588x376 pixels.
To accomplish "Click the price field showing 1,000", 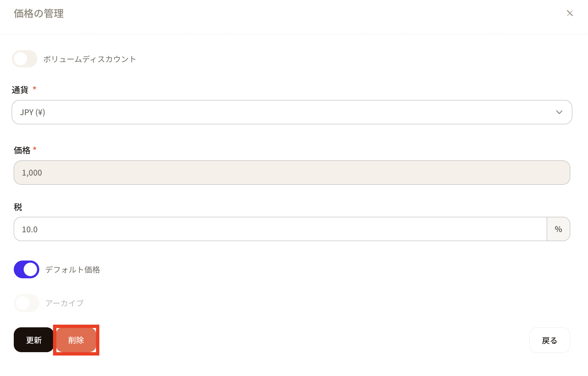I will point(291,173).
